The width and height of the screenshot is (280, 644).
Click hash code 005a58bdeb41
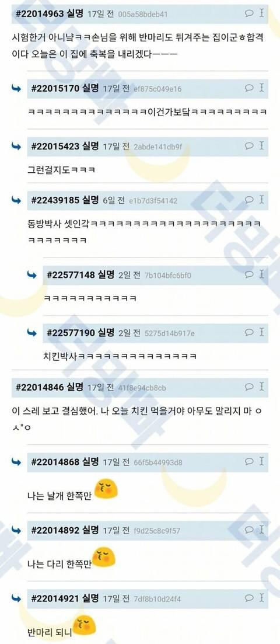click(x=142, y=15)
